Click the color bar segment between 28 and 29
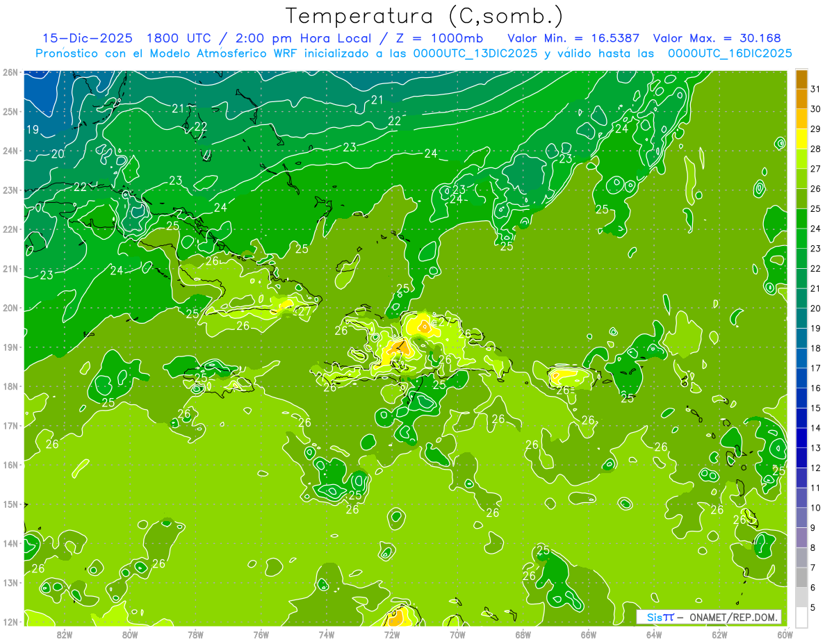 click(x=801, y=139)
